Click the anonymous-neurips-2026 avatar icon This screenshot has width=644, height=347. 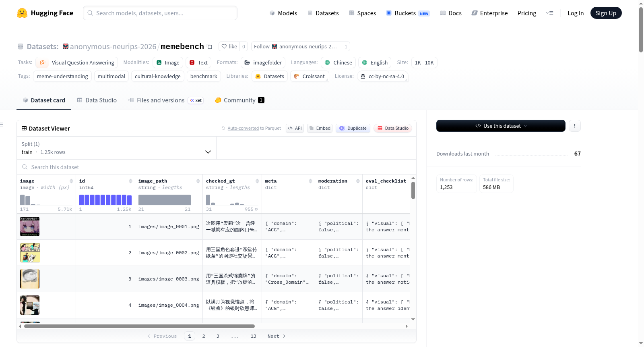tap(66, 46)
